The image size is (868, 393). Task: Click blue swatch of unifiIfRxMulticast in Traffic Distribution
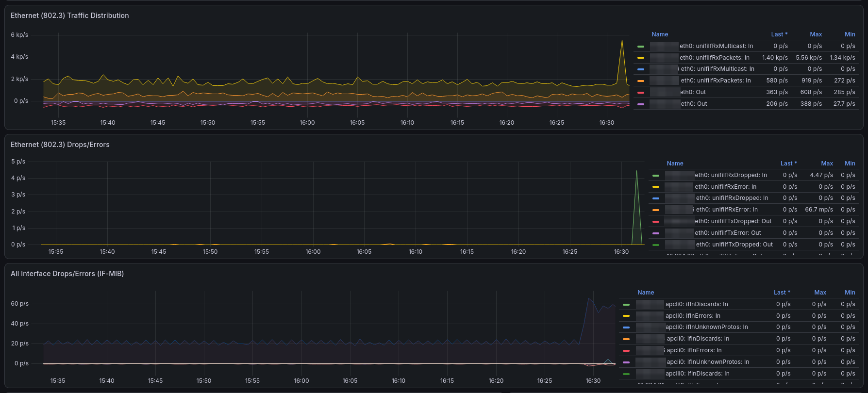click(x=641, y=69)
